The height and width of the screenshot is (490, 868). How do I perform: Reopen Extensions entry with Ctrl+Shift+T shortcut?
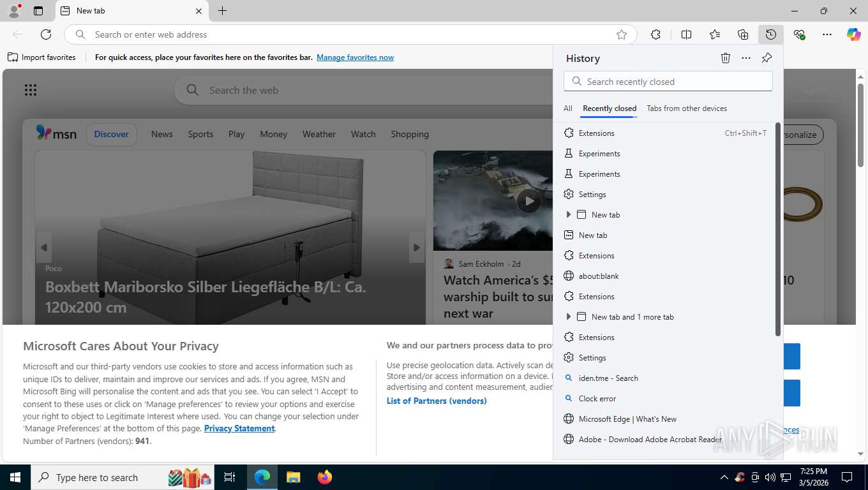coord(665,133)
